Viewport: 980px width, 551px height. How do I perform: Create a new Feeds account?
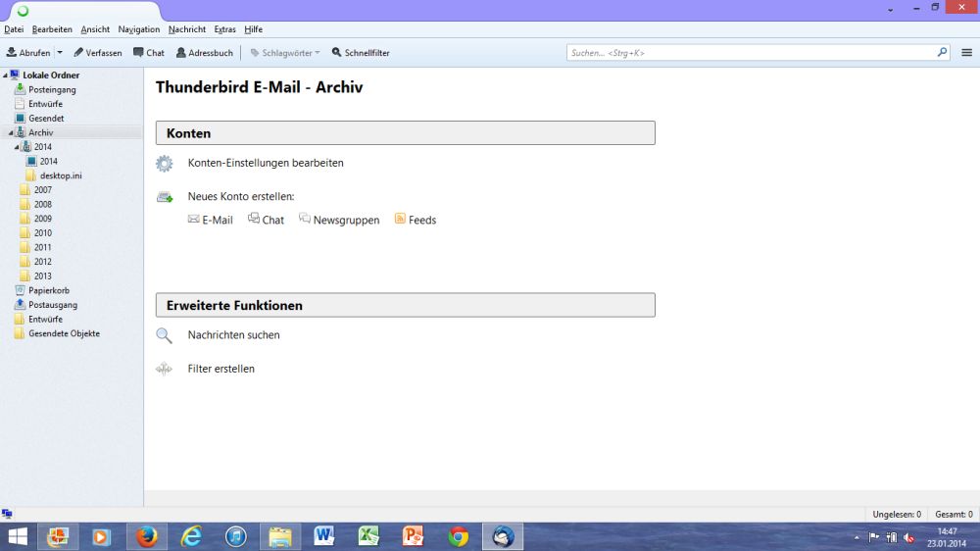416,220
